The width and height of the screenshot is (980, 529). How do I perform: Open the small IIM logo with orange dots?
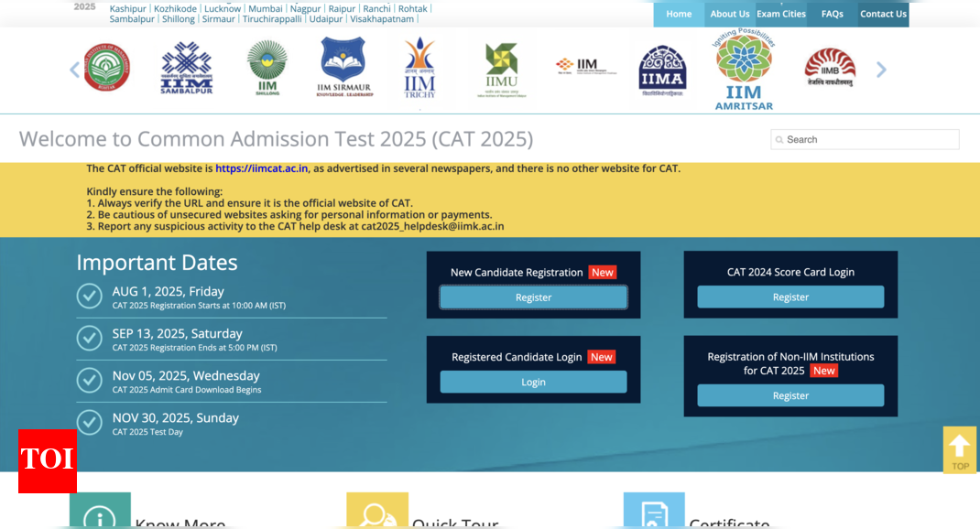click(x=585, y=66)
